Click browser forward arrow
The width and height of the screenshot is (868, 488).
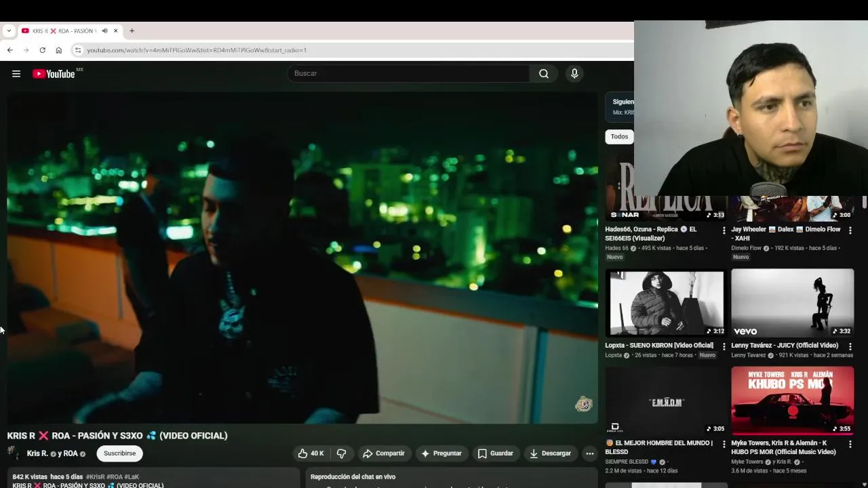click(x=26, y=50)
